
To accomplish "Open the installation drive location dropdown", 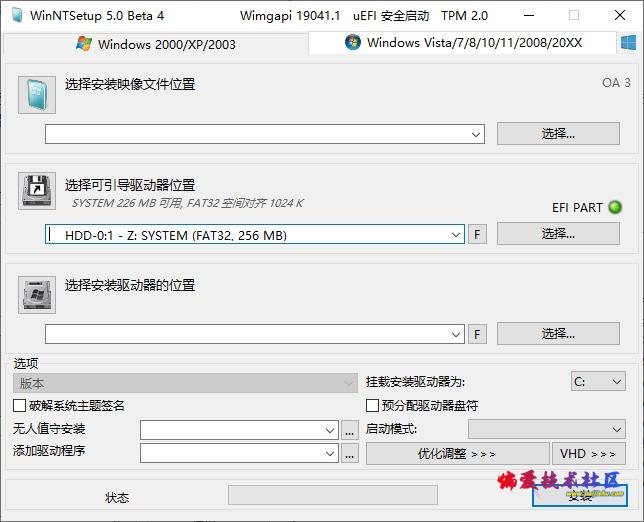I will click(x=455, y=334).
